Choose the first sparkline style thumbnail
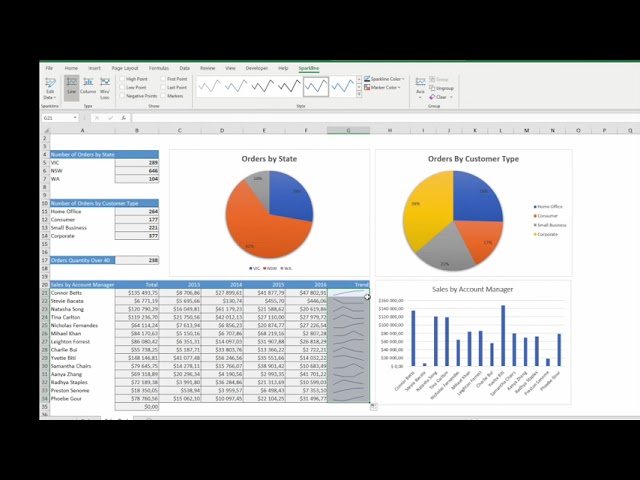 [209, 86]
